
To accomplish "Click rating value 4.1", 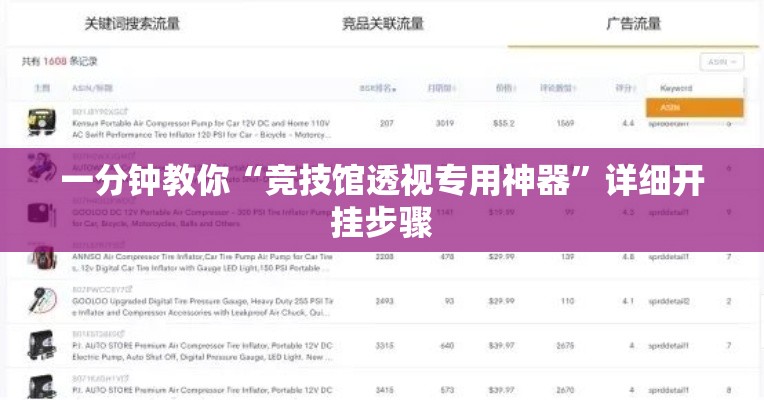I will pos(628,301).
